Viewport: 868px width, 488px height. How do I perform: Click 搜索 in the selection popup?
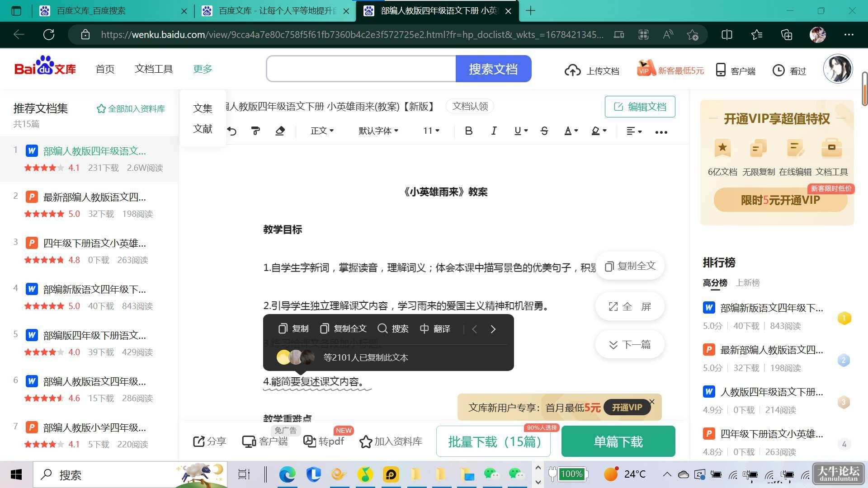click(393, 328)
